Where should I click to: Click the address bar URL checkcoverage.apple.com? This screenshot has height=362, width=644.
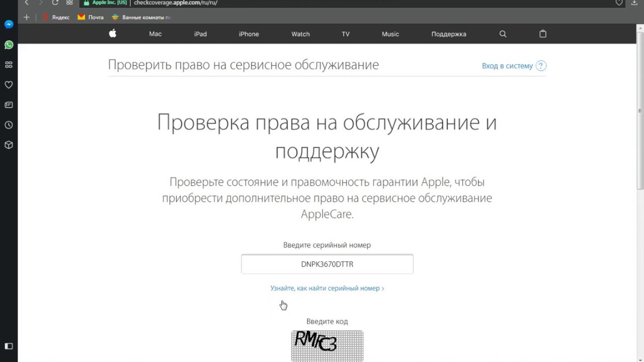[x=176, y=3]
